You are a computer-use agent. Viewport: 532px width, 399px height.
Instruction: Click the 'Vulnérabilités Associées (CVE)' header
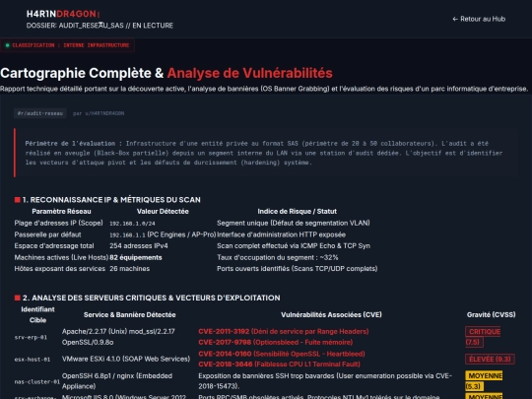point(331,315)
